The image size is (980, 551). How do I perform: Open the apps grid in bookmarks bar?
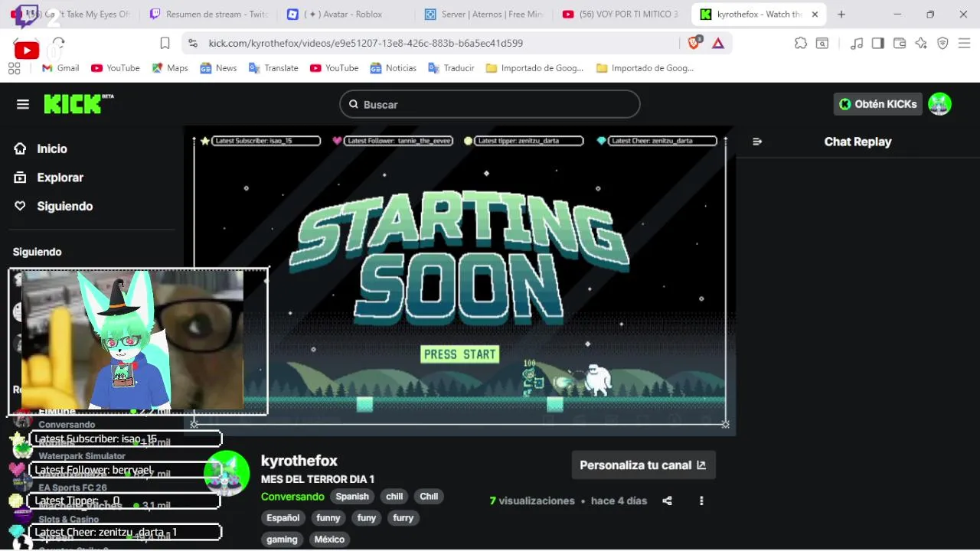click(x=15, y=68)
